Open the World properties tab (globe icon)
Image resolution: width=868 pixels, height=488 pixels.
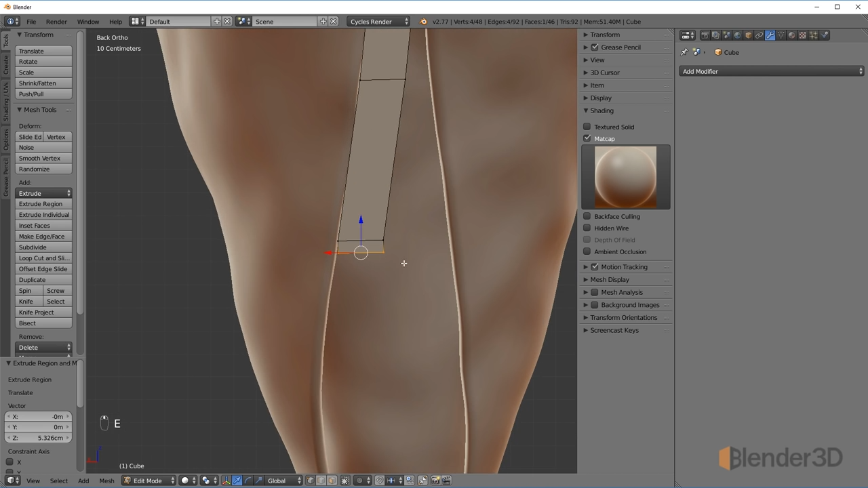click(x=738, y=35)
